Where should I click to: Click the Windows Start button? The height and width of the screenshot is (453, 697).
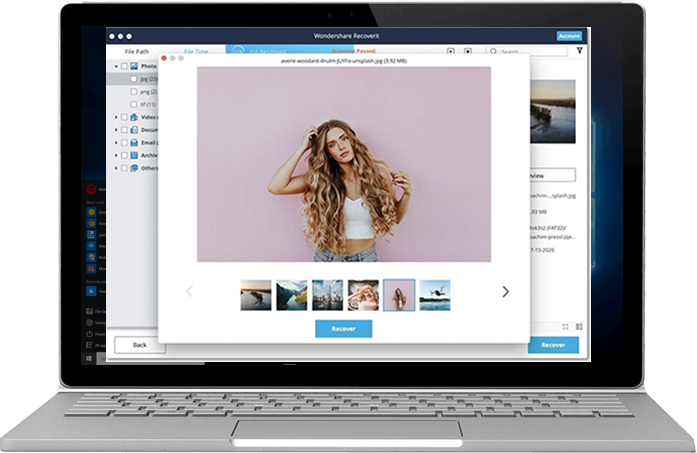tap(88, 358)
